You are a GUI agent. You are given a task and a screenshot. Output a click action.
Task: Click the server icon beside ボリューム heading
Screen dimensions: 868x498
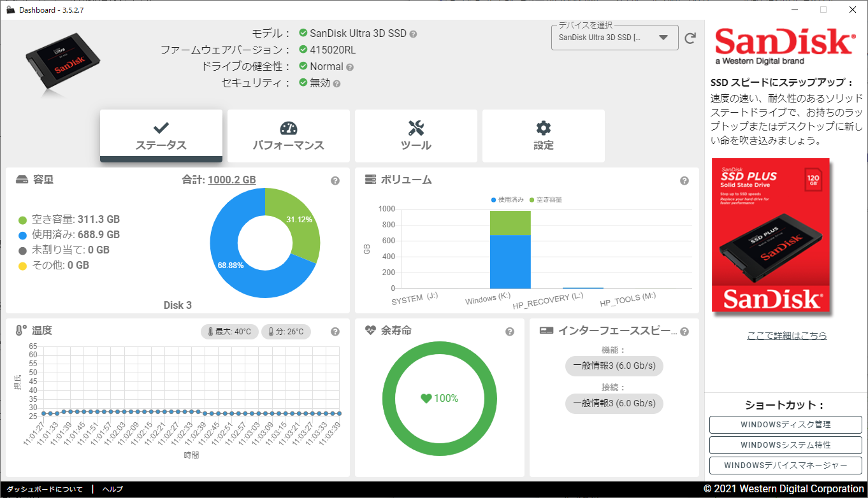[370, 180]
